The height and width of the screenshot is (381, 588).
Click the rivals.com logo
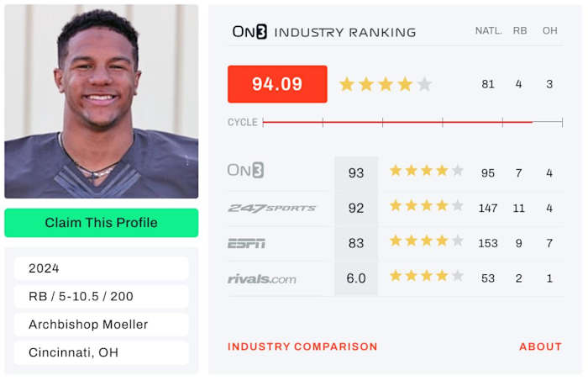[x=261, y=278]
